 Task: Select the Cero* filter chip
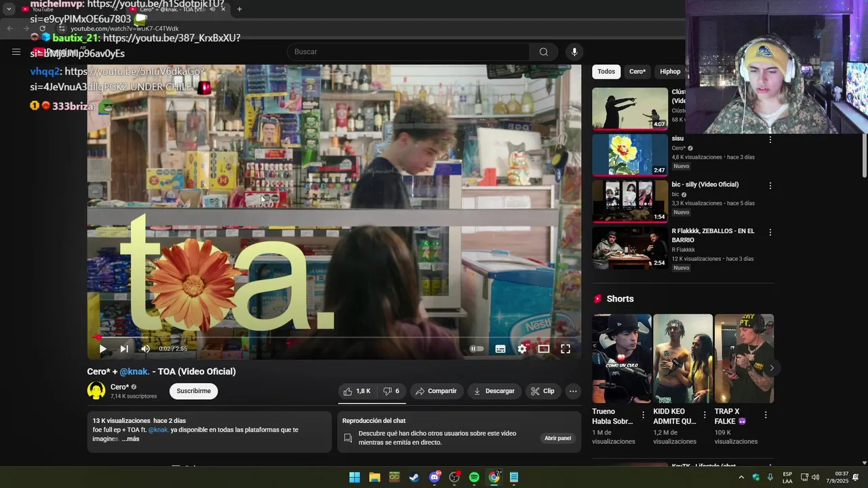(x=637, y=71)
